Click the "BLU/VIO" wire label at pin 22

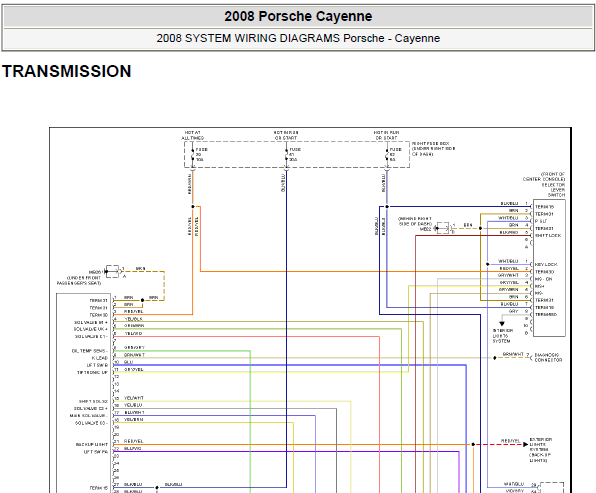click(133, 449)
